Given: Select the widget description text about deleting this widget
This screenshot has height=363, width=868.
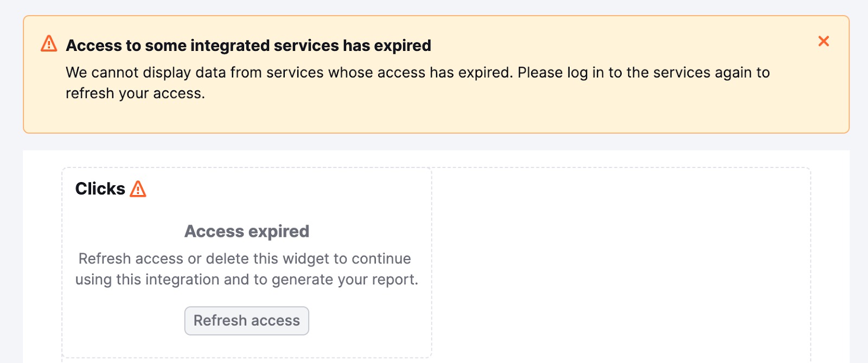Looking at the screenshot, I should [x=247, y=269].
